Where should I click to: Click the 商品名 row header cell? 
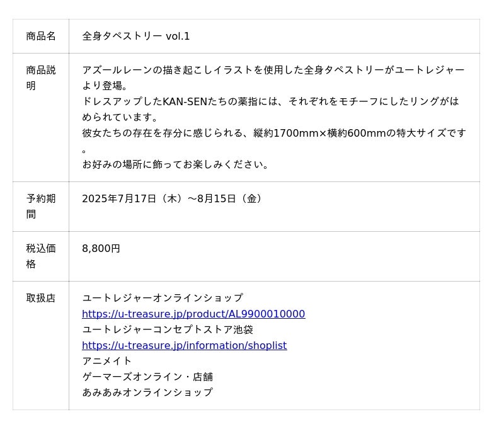(41, 37)
